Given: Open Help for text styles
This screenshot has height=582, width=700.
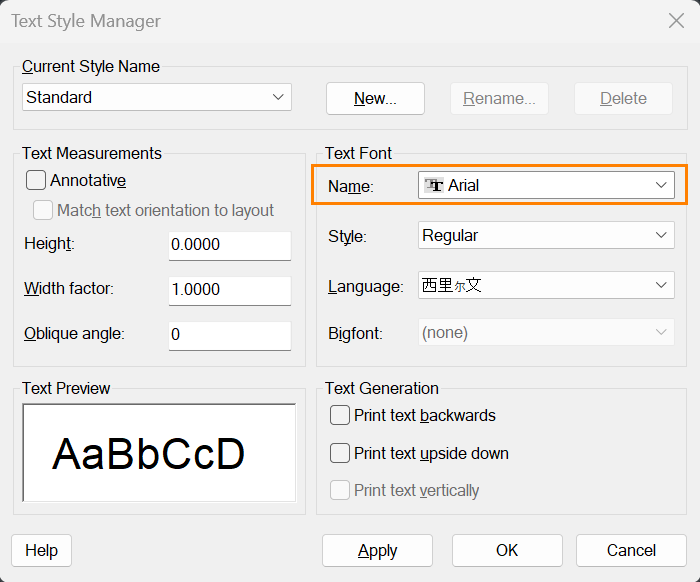Looking at the screenshot, I should 42,550.
